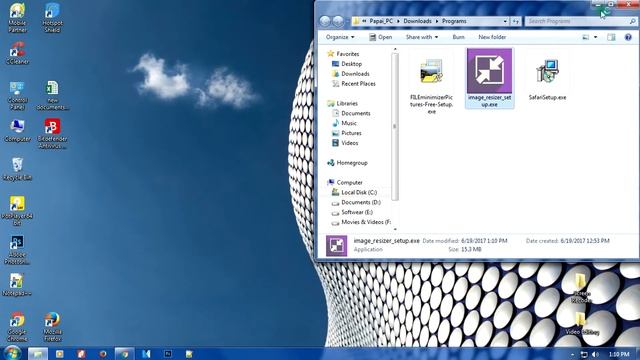Image resolution: width=640 pixels, height=360 pixels.
Task: Click the search magnifier icon
Action: [x=633, y=21]
